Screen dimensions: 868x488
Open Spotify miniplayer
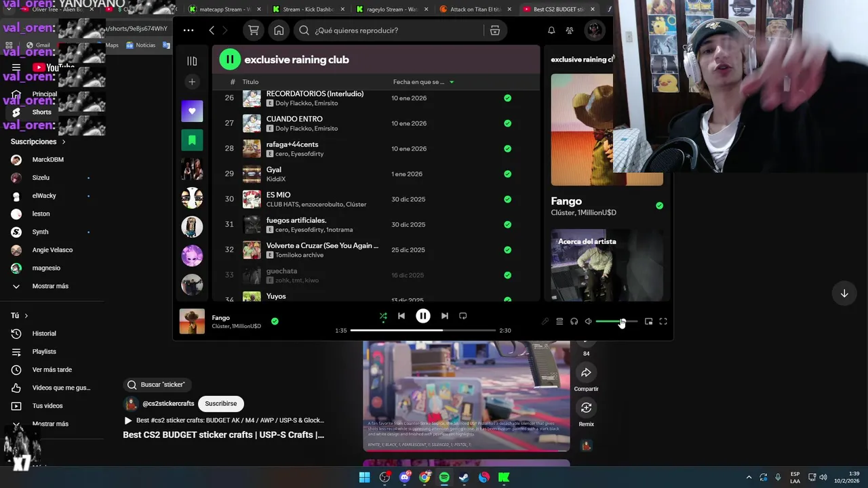[648, 321]
